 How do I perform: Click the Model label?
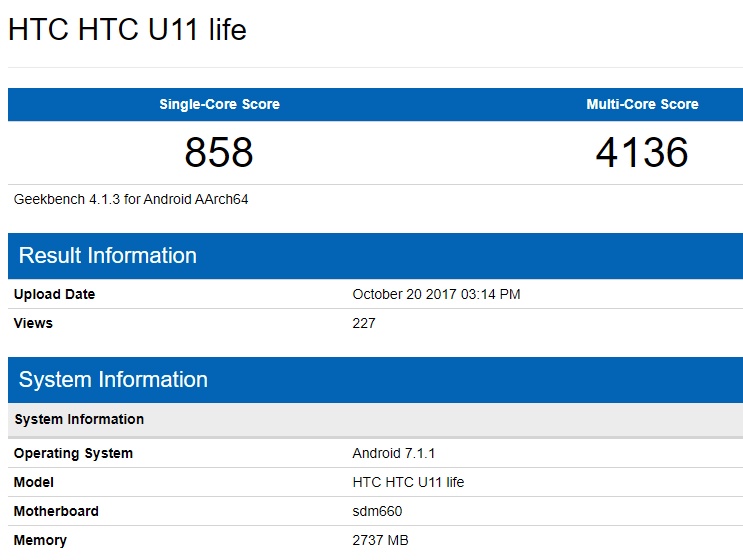point(34,482)
